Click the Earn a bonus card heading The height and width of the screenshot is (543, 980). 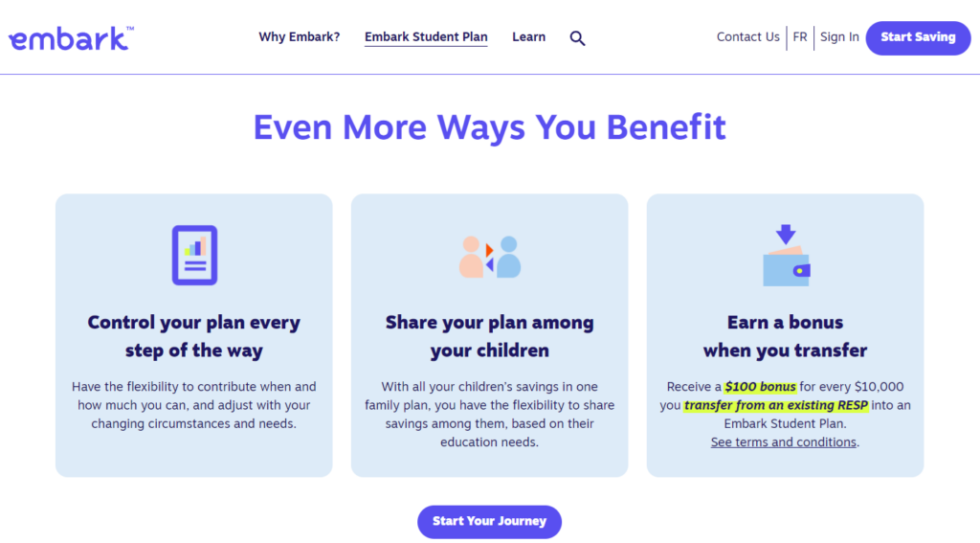point(785,336)
